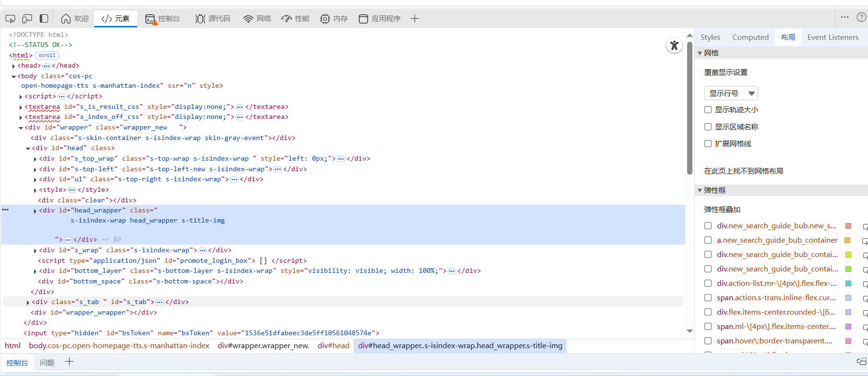The image size is (868, 376).
Task: Click the accessibility tree toggle button
Action: (674, 46)
